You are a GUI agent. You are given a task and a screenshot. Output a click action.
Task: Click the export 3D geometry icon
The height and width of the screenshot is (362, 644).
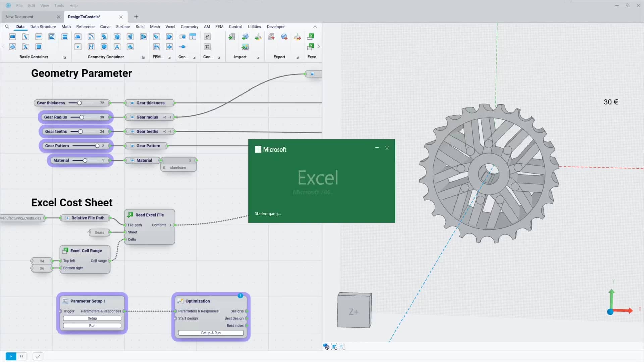point(284,37)
